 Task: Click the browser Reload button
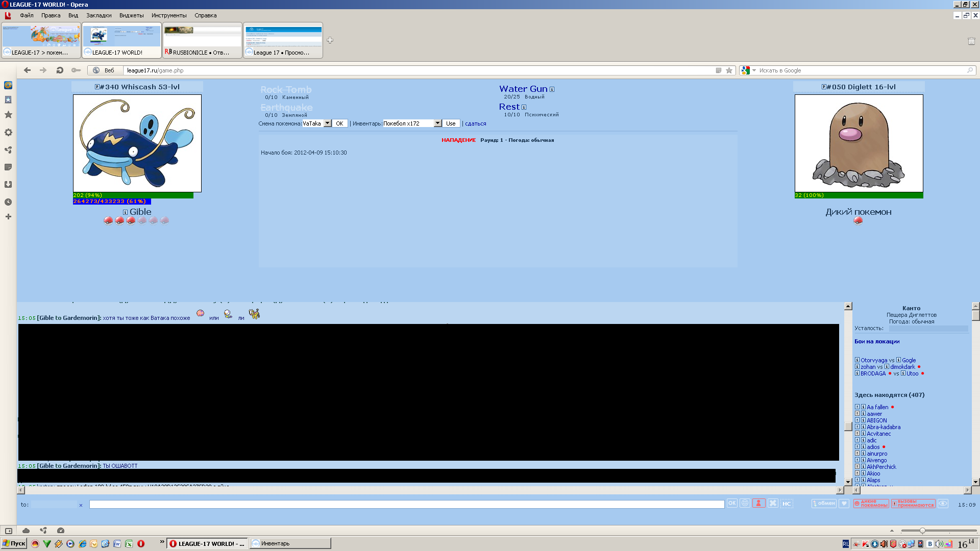pos(60,70)
